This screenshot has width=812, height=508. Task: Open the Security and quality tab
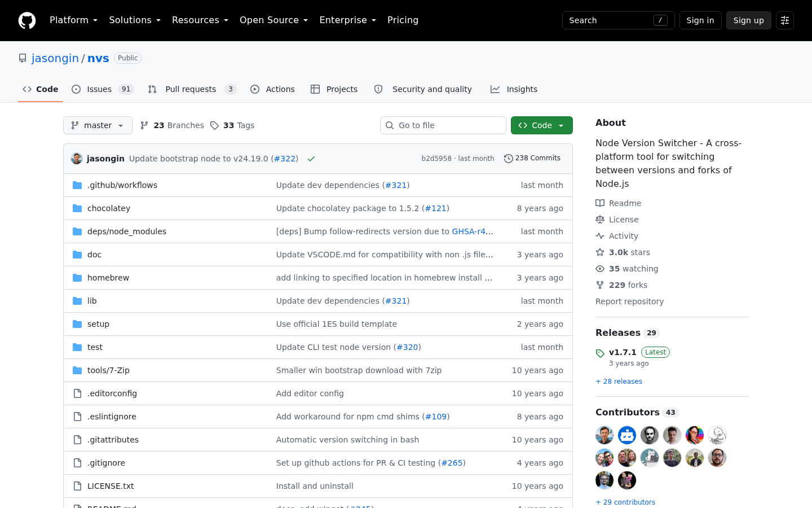423,89
